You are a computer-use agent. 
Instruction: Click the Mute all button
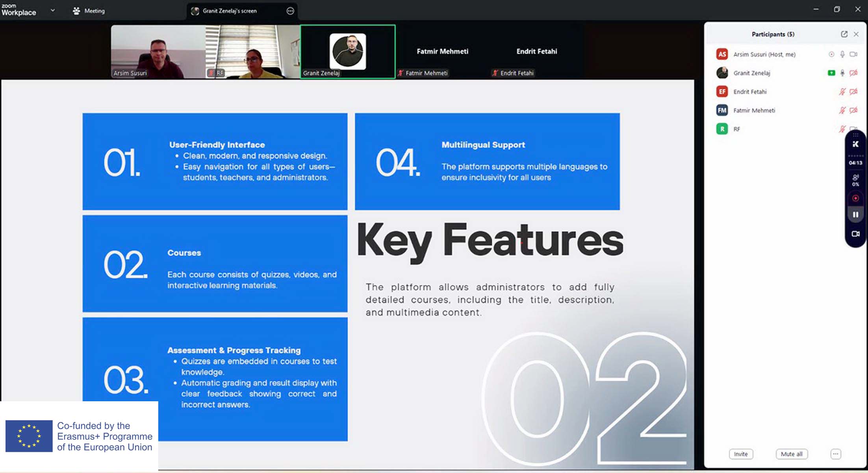(792, 454)
